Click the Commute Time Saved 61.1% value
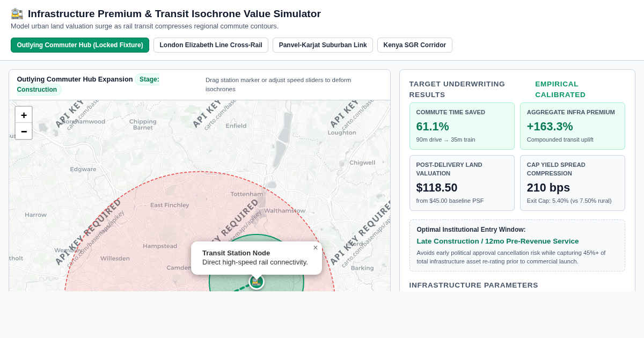The image size is (644, 338). pos(433,127)
